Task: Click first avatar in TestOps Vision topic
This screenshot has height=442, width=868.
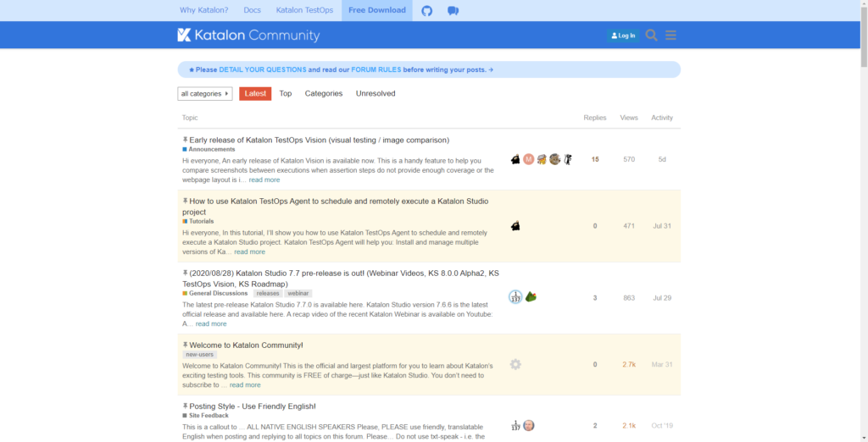Action: coord(515,159)
